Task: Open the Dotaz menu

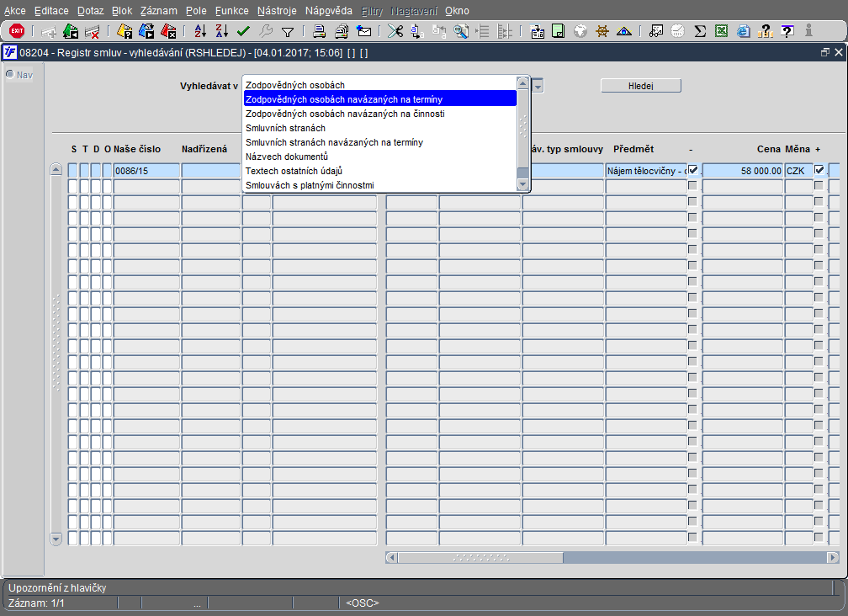Action: tap(90, 11)
